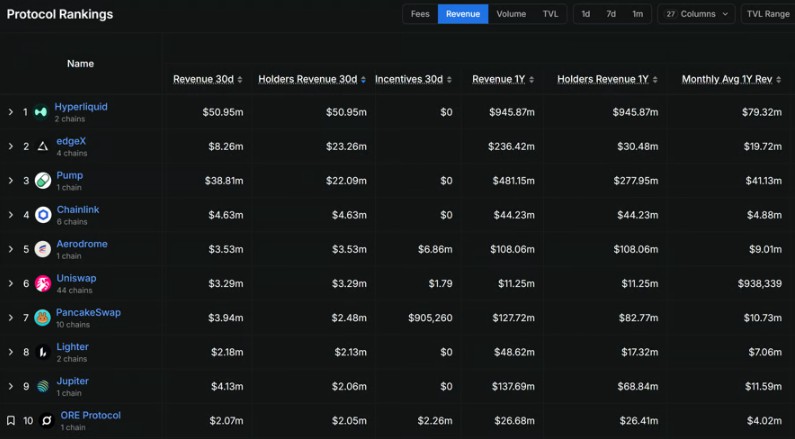The height and width of the screenshot is (439, 795).
Task: Click the Lighter logo icon
Action: 43,352
